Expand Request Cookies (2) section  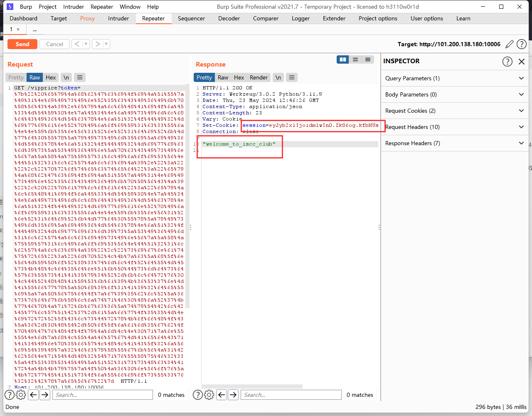454,111
